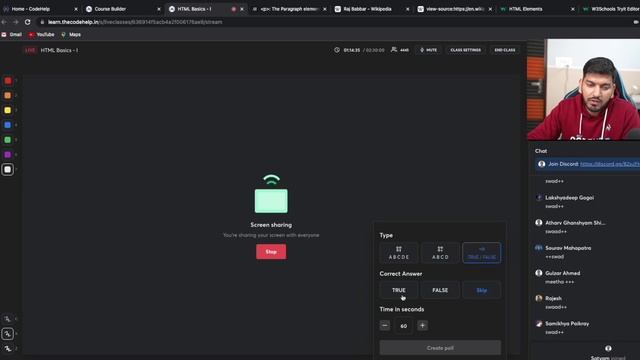Click the End Class button
Screen dimensions: 640x360
pos(504,50)
